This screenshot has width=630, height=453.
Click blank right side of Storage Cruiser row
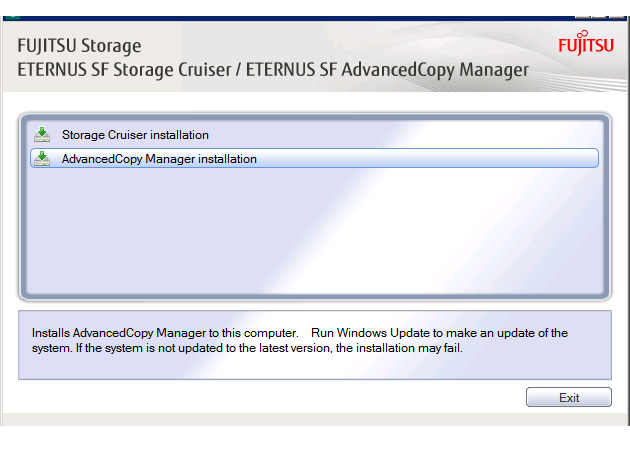pos(402,135)
